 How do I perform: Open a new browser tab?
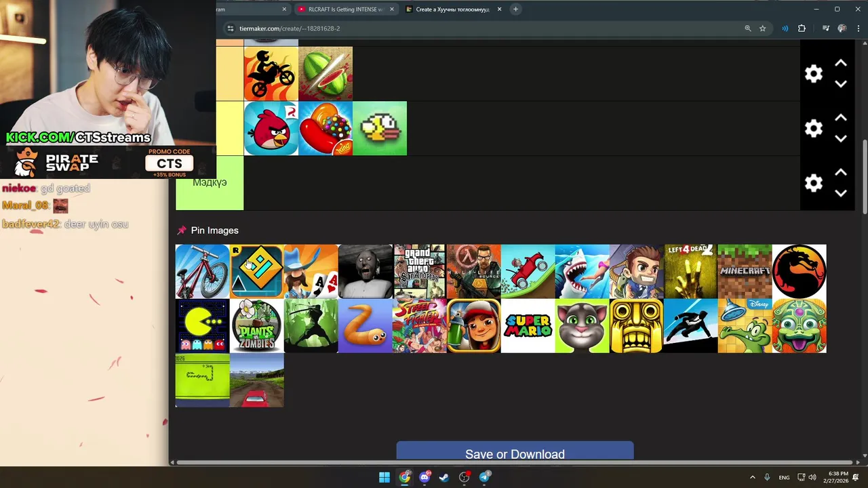click(515, 9)
